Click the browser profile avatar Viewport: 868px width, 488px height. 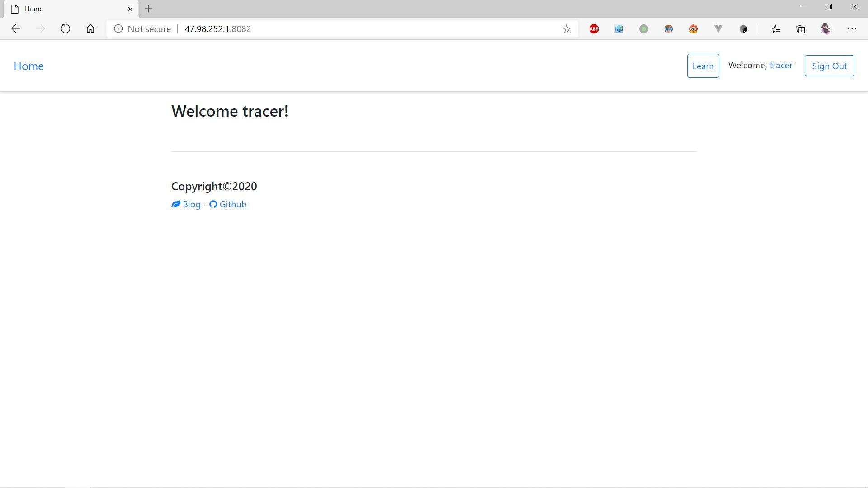826,29
